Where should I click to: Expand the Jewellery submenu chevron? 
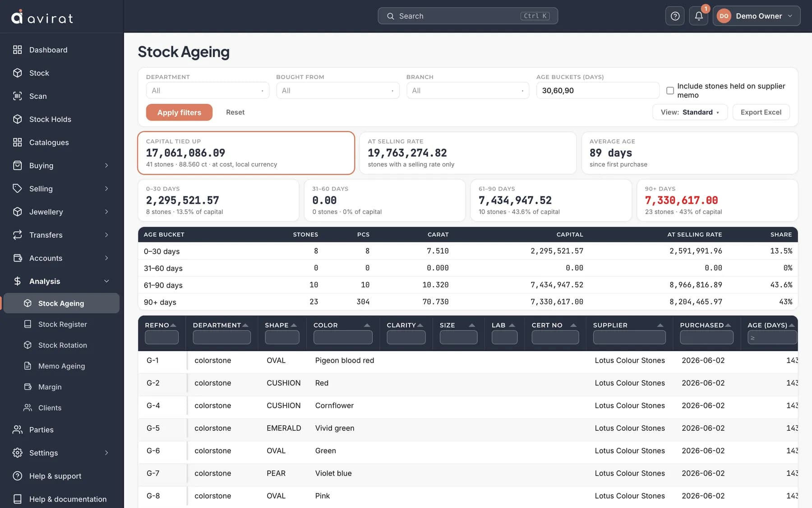[106, 212]
